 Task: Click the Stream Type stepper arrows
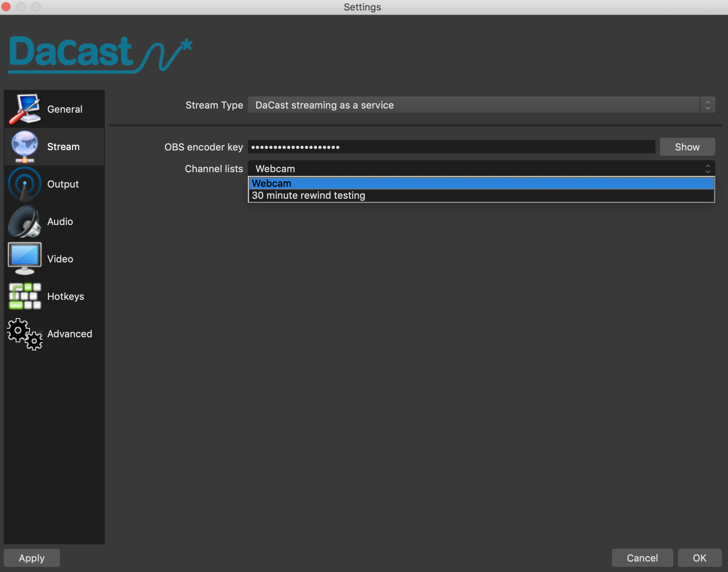[x=707, y=105]
